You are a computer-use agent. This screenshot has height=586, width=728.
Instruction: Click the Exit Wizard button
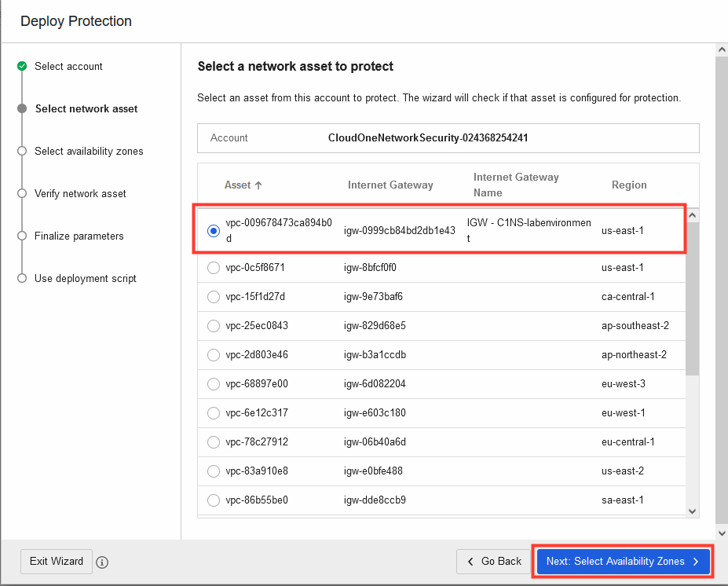(x=57, y=562)
